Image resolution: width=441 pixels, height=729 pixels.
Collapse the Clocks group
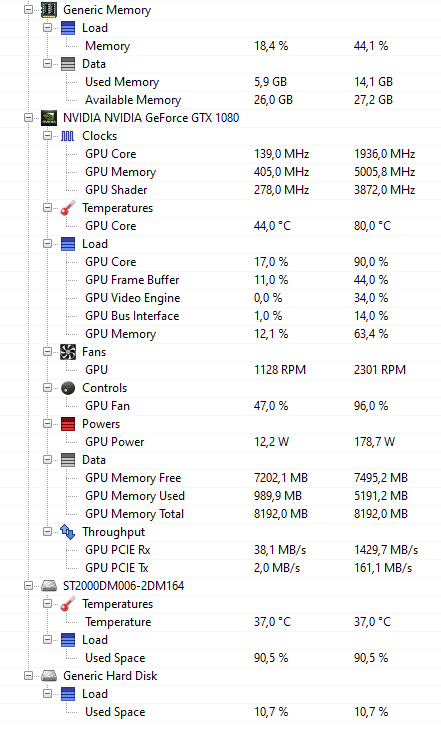point(47,136)
